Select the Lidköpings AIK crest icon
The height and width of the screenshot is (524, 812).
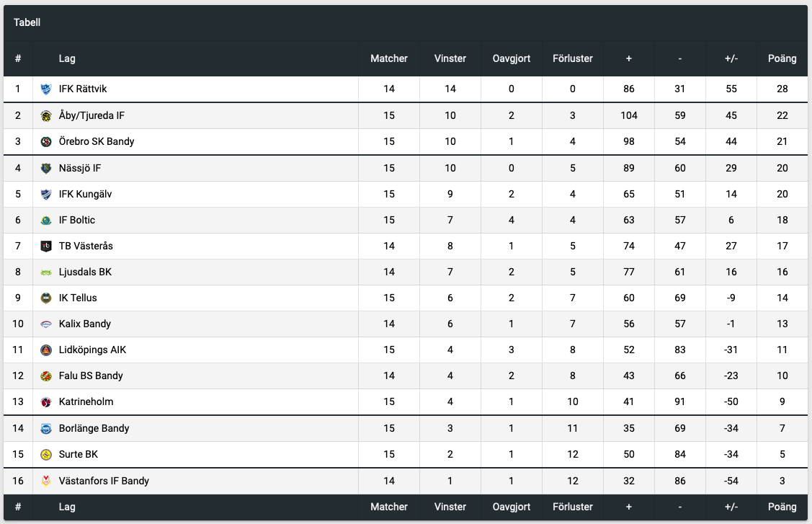46,350
